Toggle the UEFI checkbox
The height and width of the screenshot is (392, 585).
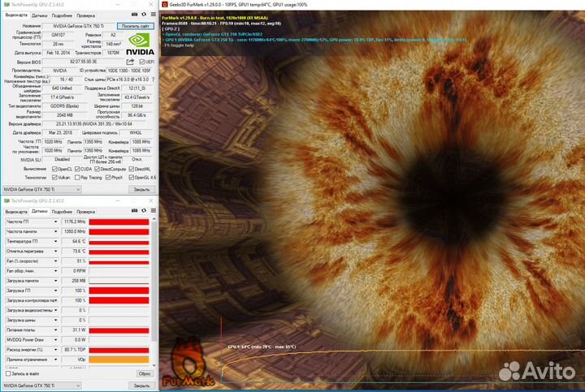pos(141,62)
